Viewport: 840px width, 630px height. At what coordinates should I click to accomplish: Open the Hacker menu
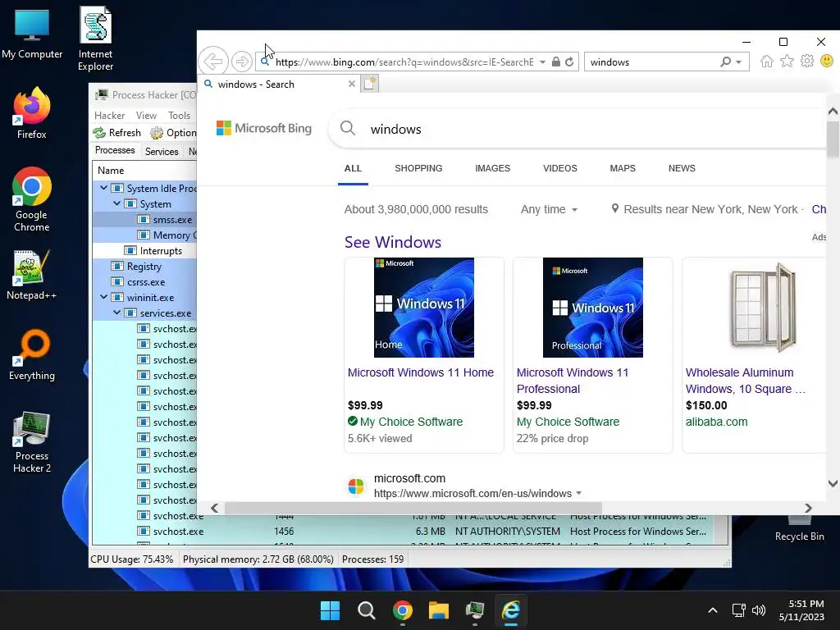click(109, 116)
